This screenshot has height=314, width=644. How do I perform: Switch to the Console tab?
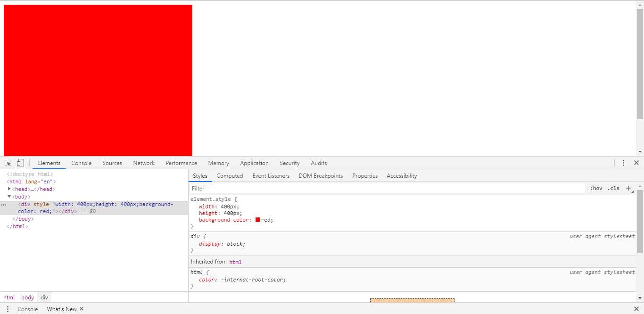tap(82, 163)
